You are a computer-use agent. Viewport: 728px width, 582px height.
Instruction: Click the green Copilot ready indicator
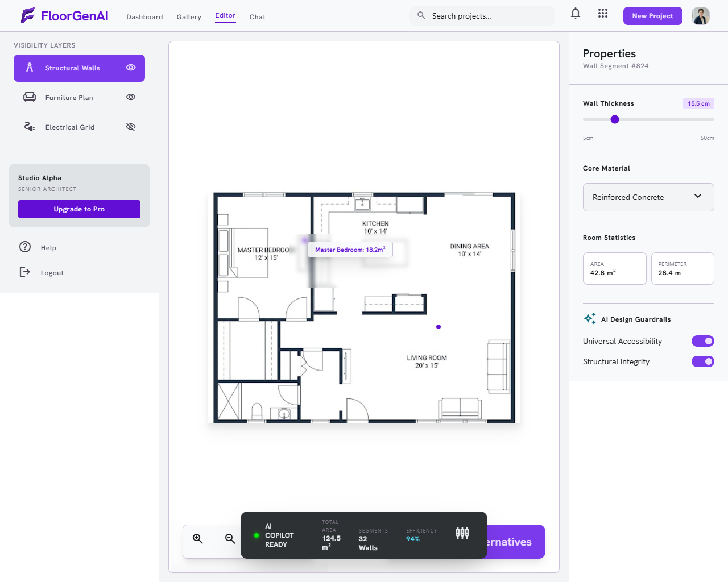257,535
